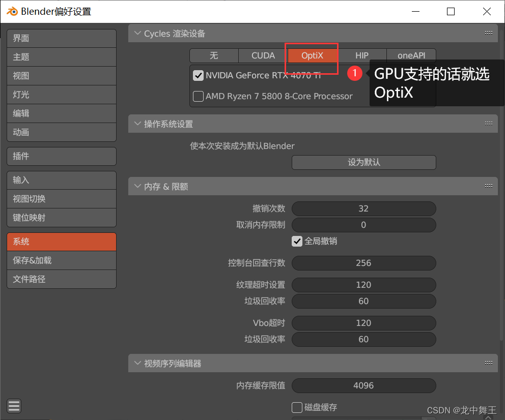Enable the AMD Ryzen 7 5800 device
505x420 pixels.
(x=198, y=96)
